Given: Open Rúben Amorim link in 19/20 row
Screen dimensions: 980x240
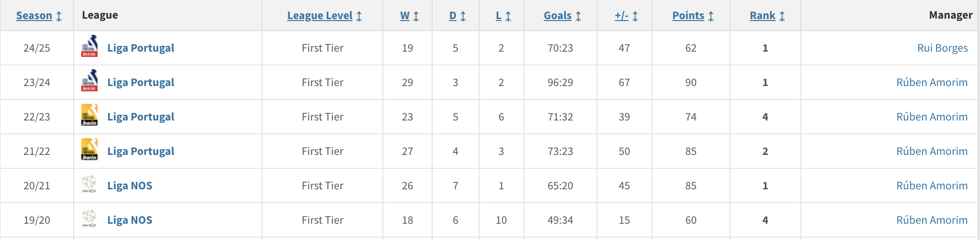Looking at the screenshot, I should coord(932,220).
